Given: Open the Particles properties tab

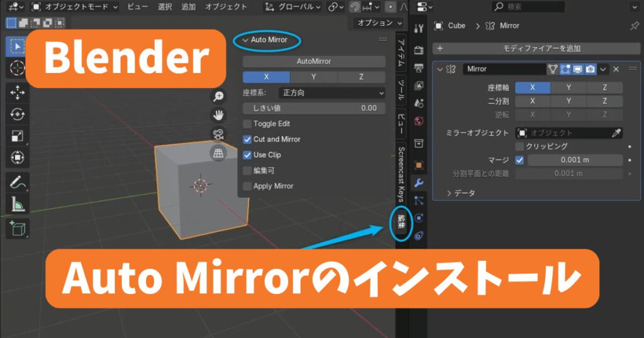Looking at the screenshot, I should pyautogui.click(x=418, y=200).
